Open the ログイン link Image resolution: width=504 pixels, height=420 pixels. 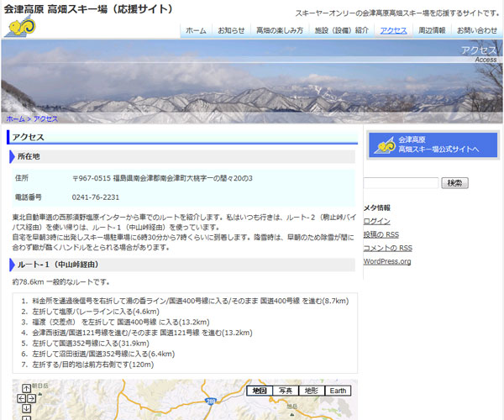click(376, 221)
